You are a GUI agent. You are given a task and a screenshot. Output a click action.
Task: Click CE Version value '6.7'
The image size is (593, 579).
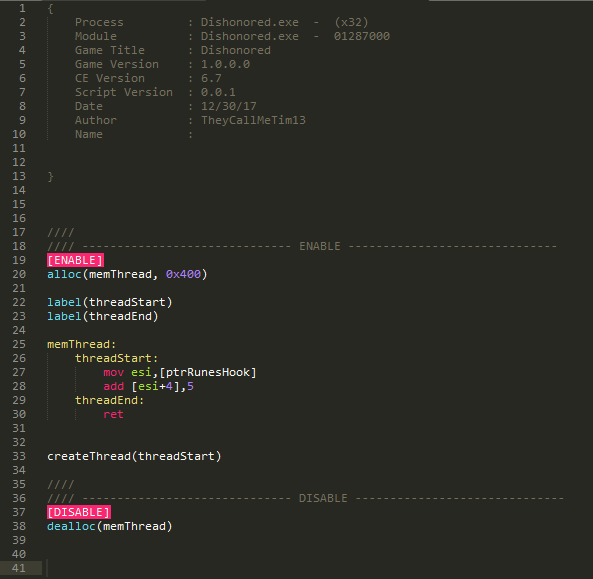(211, 78)
